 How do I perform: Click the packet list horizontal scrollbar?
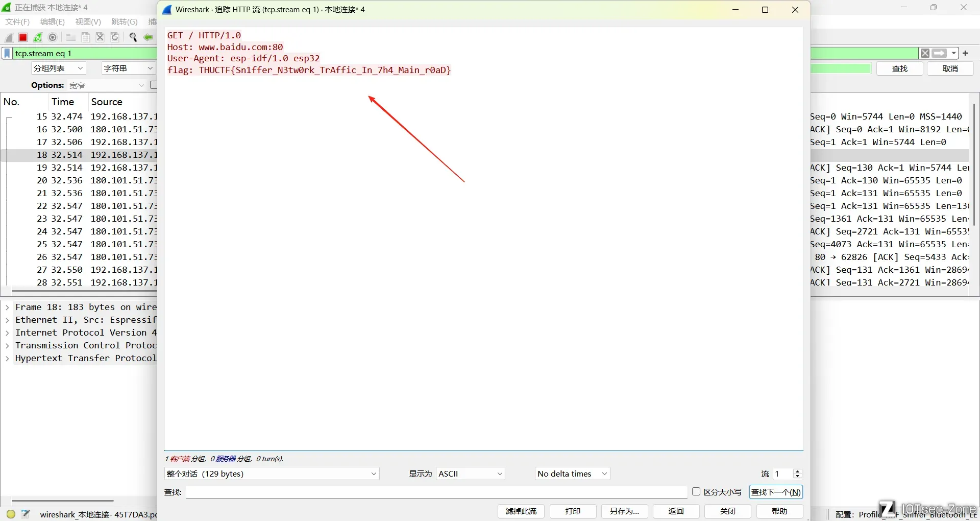coord(84,291)
